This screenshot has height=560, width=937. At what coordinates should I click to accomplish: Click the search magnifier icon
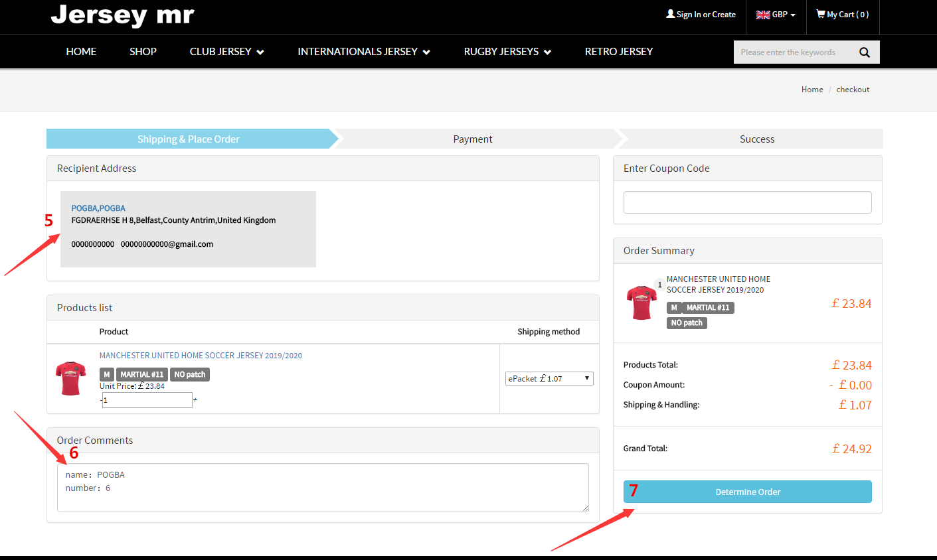(864, 52)
